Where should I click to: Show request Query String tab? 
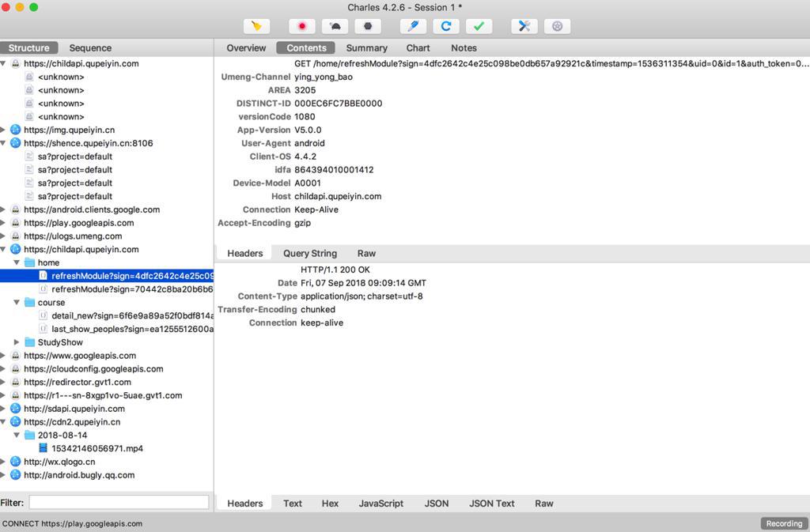coord(310,254)
